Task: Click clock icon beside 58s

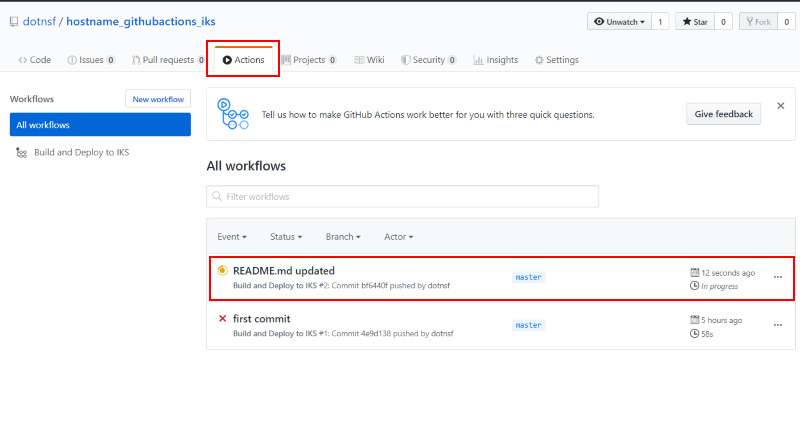Action: [694, 334]
